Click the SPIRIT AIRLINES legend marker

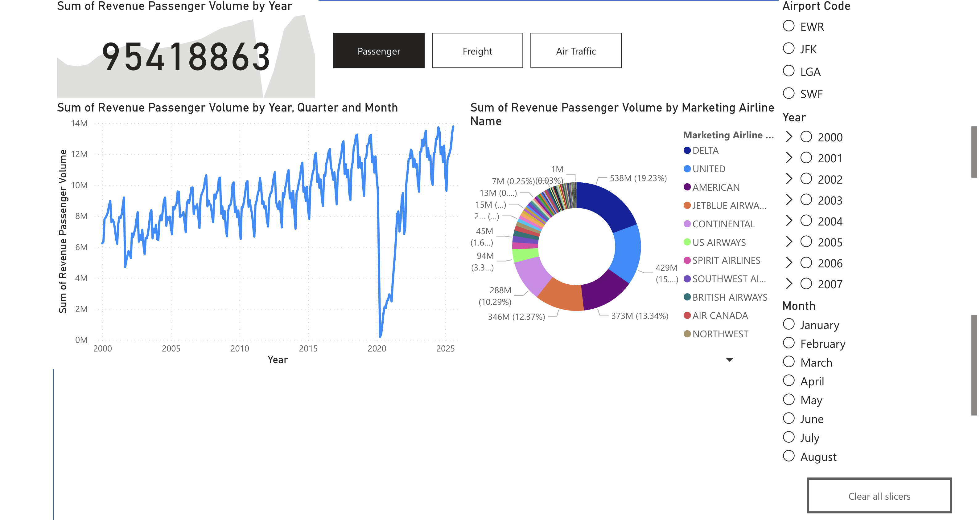687,260
